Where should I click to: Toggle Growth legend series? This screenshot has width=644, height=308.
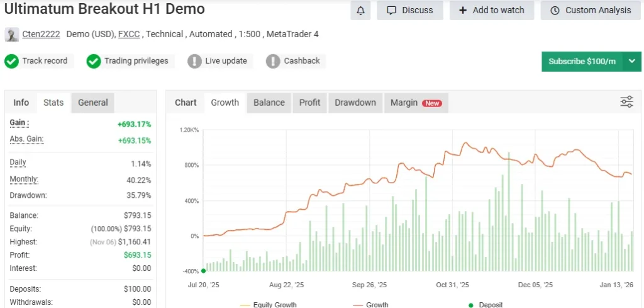[x=370, y=305]
